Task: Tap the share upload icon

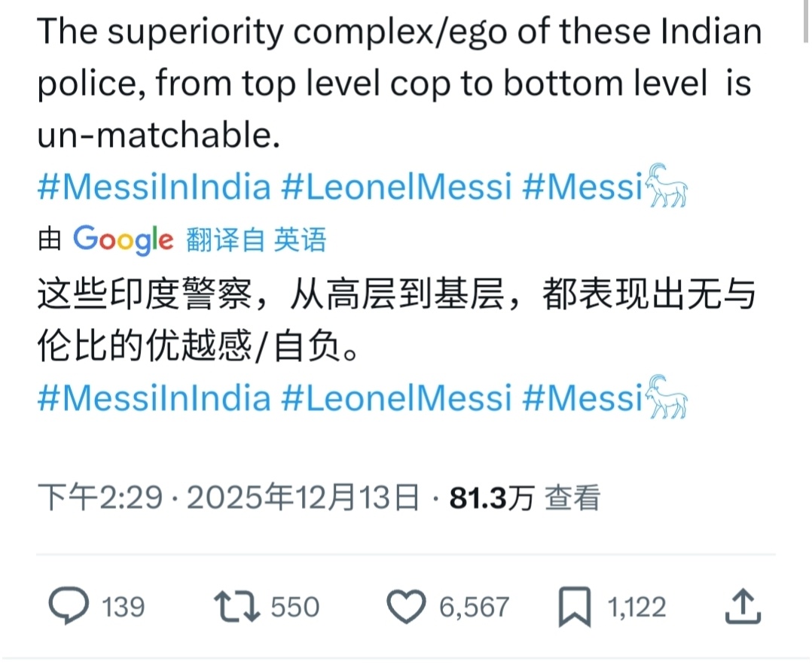Action: point(740,607)
